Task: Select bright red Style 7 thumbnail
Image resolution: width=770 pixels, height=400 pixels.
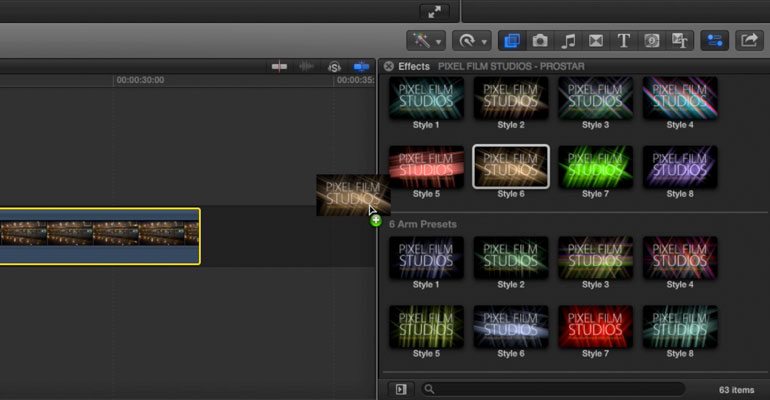Action: tap(595, 327)
